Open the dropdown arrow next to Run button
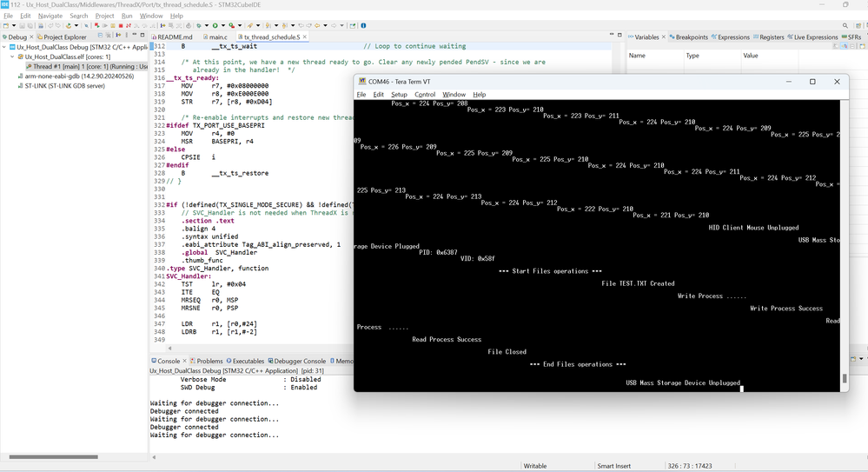The width and height of the screenshot is (868, 472). [223, 26]
